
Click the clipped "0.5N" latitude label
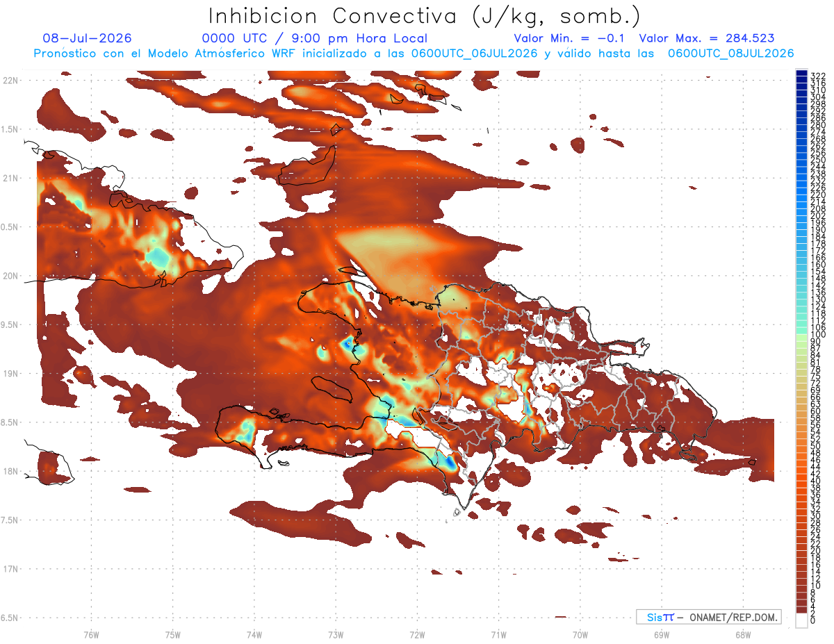click(10, 227)
